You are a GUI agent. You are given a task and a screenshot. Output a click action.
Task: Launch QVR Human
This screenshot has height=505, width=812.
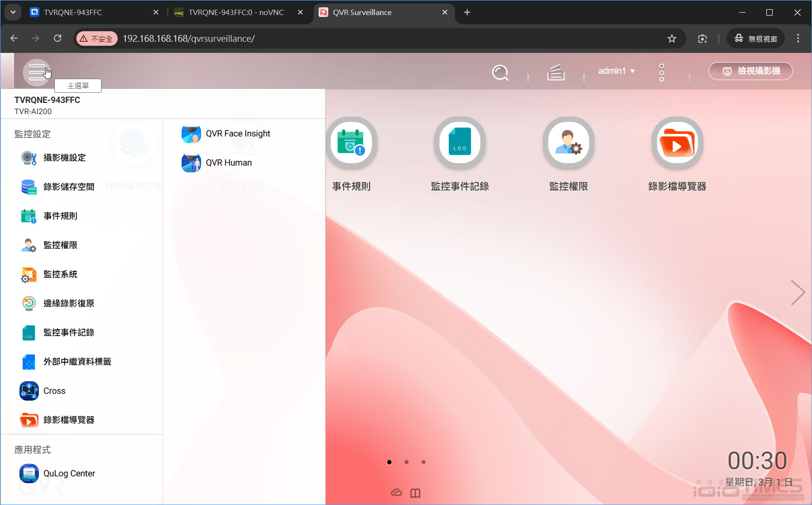[x=228, y=163]
